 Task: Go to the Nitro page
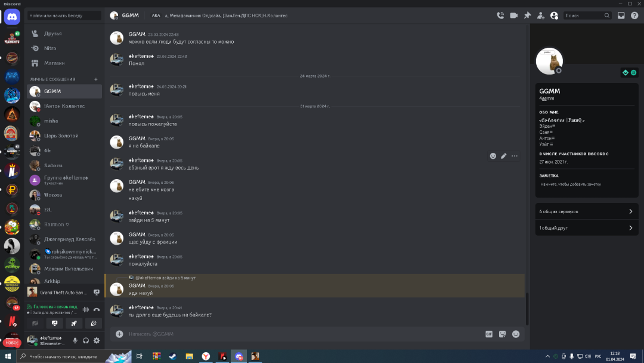[50, 48]
